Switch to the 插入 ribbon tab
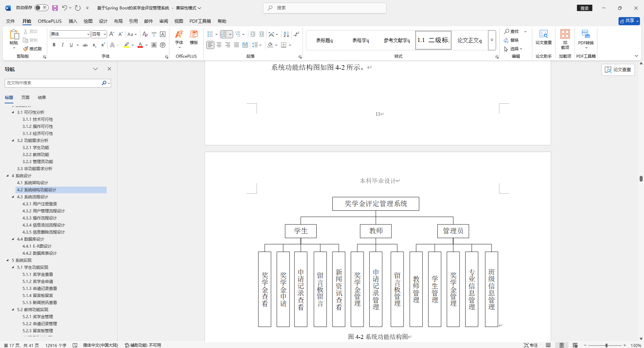Screen dimensions: 644x348 click(73, 21)
